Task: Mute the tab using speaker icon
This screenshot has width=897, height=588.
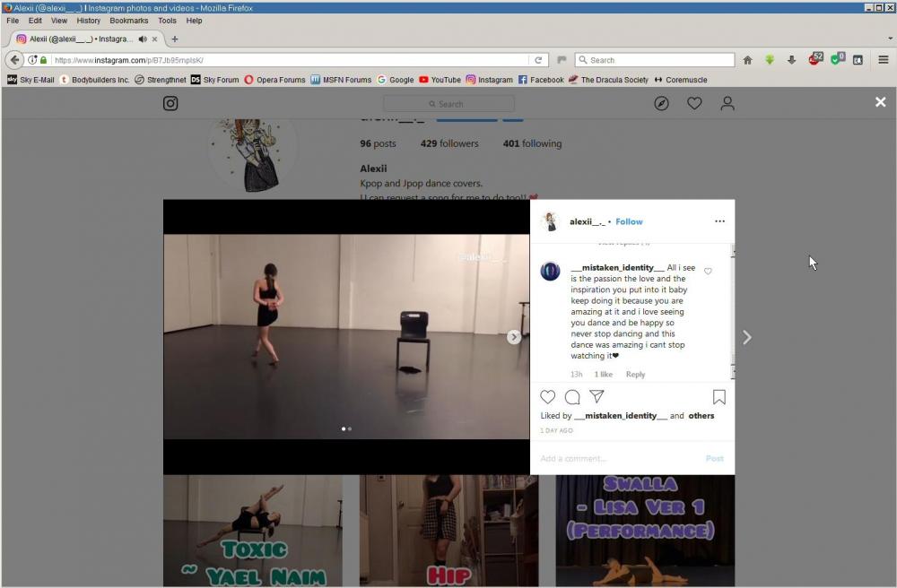Action: (143, 39)
